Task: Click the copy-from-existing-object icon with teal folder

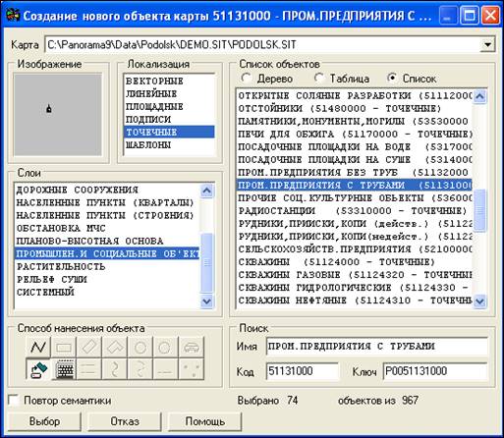Action: (38, 369)
